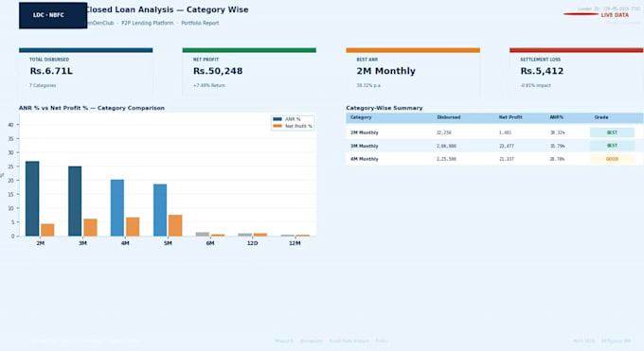Image resolution: width=644 pixels, height=351 pixels.
Task: Click the 2M x-axis label
Action: 40,243
